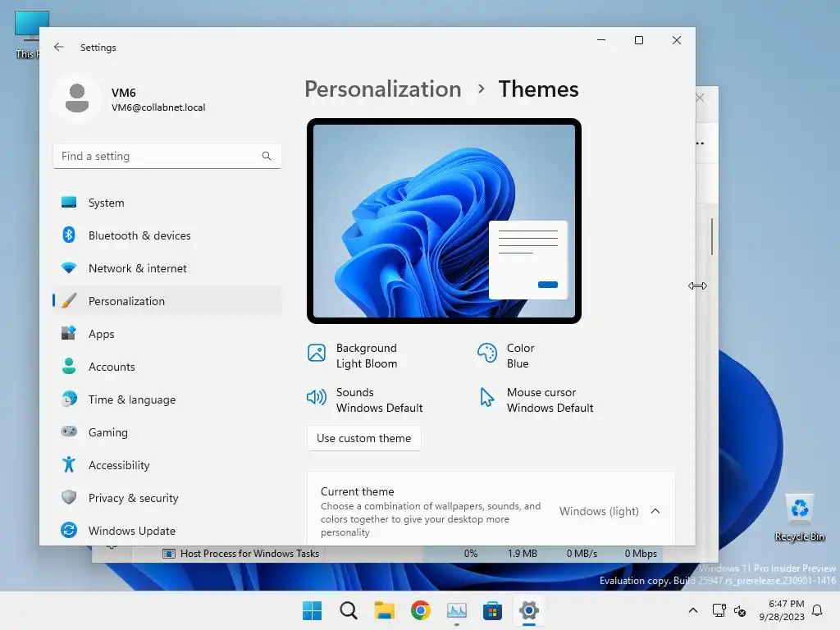
Task: Launch Google Chrome from taskbar
Action: tap(421, 610)
